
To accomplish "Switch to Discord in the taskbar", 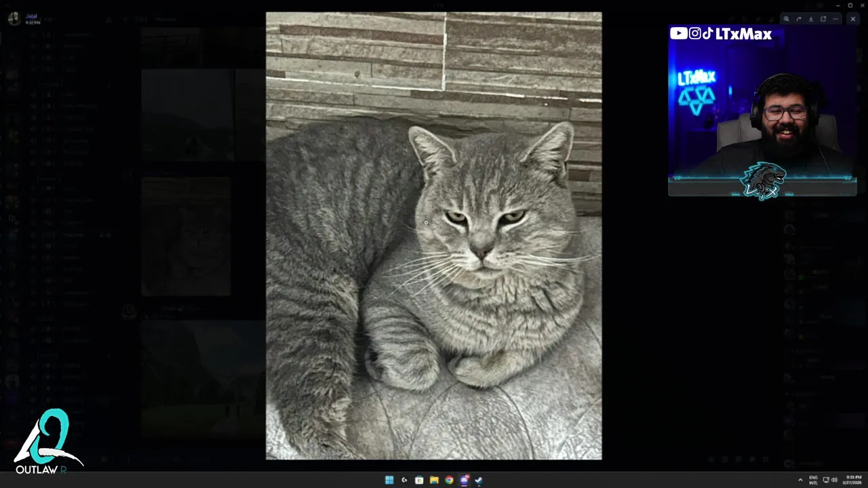I will point(464,480).
